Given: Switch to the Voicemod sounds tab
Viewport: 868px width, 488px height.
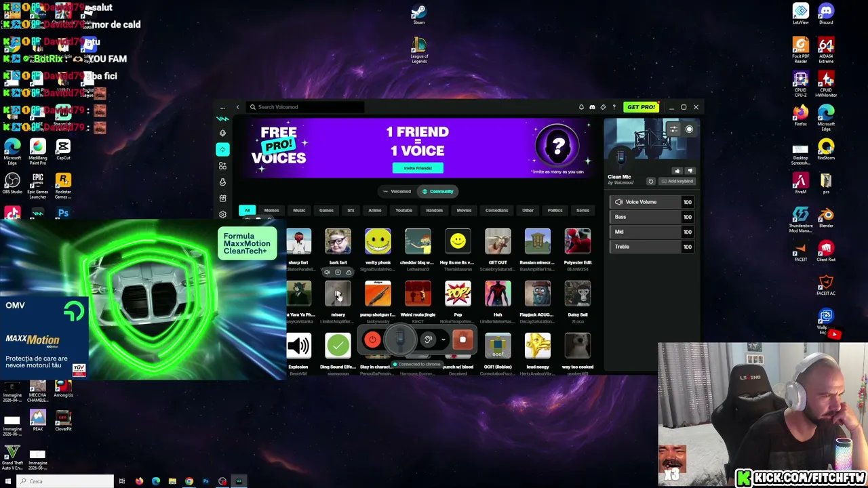Looking at the screenshot, I should 397,191.
